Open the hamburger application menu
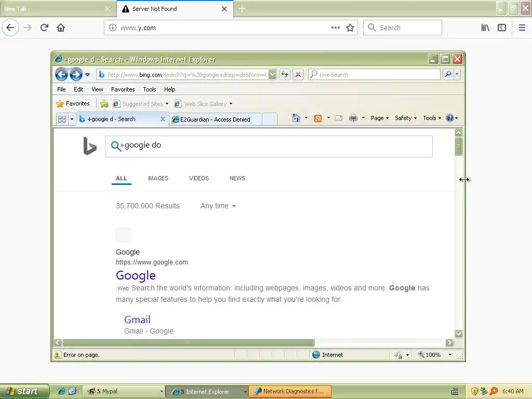Screen dimensions: 532x399 pyautogui.click(x=522, y=28)
